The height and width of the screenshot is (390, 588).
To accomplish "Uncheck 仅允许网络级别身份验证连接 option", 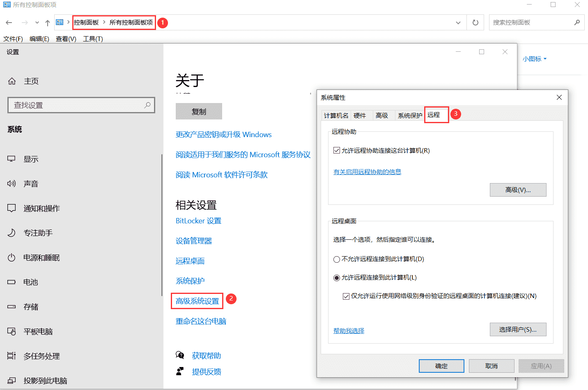I will 346,296.
